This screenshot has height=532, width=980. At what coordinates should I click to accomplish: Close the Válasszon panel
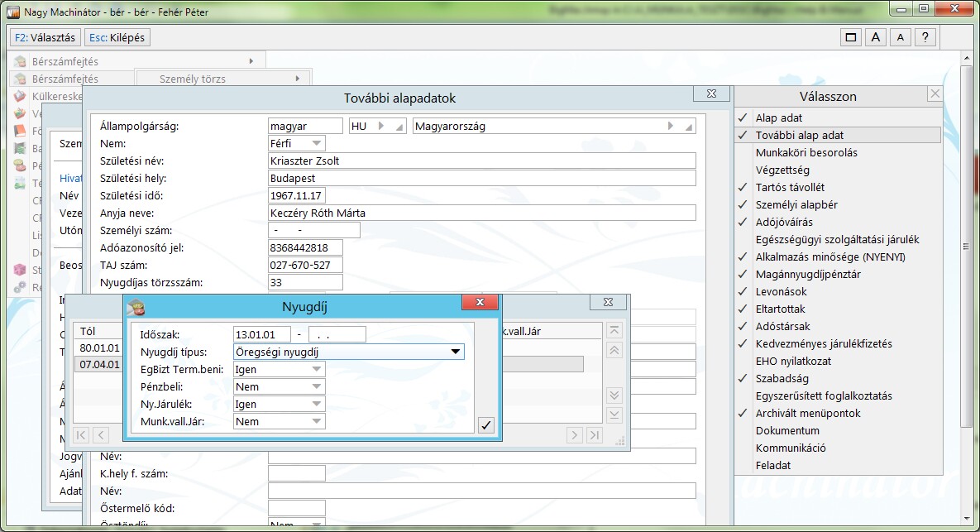point(934,94)
